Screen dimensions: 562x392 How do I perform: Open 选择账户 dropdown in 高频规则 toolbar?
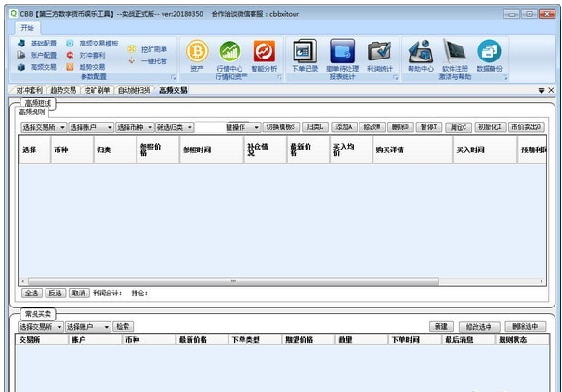[91, 127]
